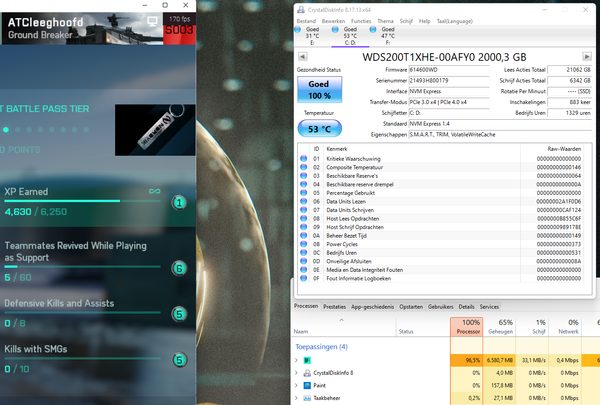This screenshot has width=600, height=405.
Task: Click the Paint process icon
Action: point(307,385)
